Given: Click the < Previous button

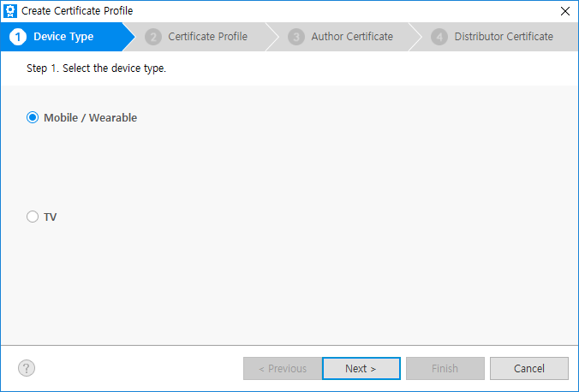Looking at the screenshot, I should 283,369.
